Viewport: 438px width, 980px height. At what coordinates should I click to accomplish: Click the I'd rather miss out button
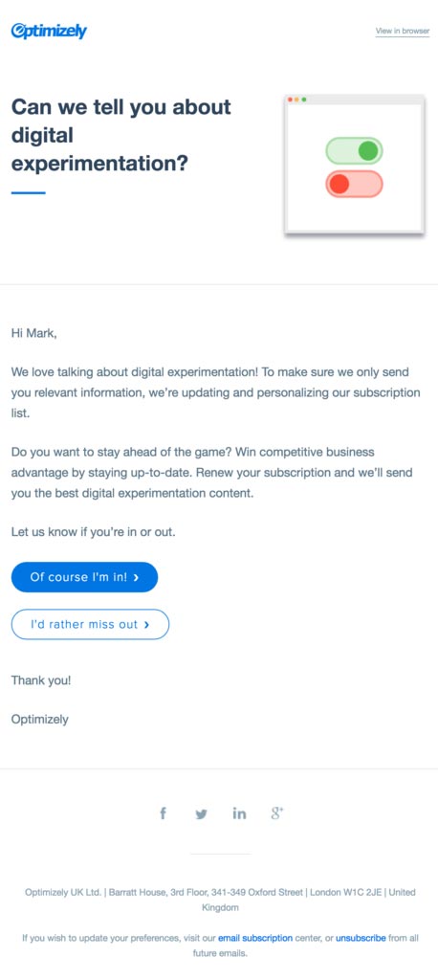(90, 624)
